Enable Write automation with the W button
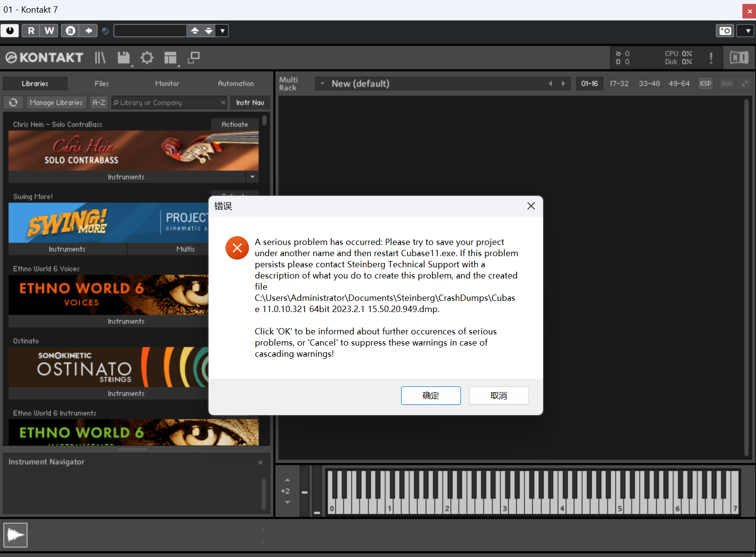 (49, 30)
